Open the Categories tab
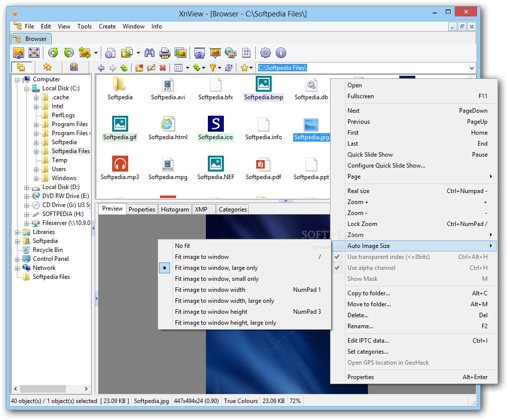This screenshot has width=508, height=420. point(233,210)
